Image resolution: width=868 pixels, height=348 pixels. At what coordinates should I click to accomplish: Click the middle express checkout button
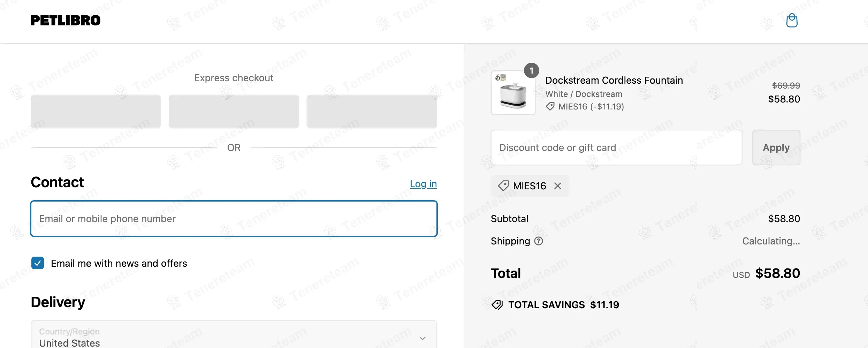tap(234, 112)
